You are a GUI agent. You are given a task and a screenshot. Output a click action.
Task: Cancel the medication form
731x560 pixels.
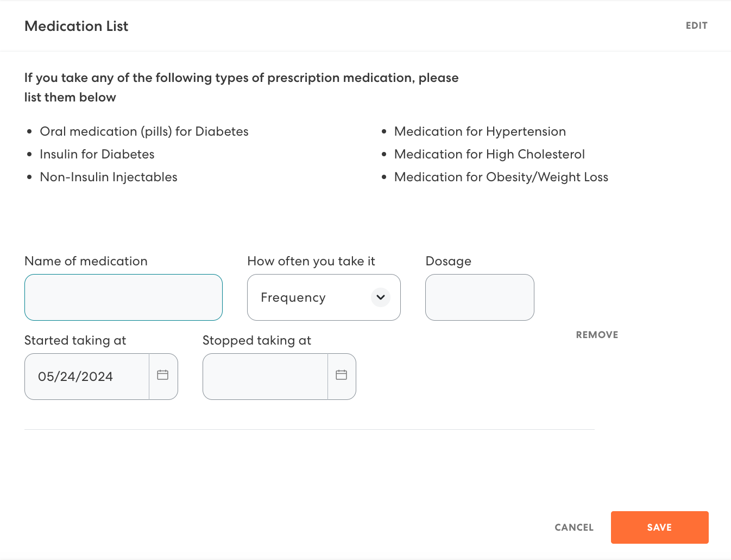coord(574,527)
